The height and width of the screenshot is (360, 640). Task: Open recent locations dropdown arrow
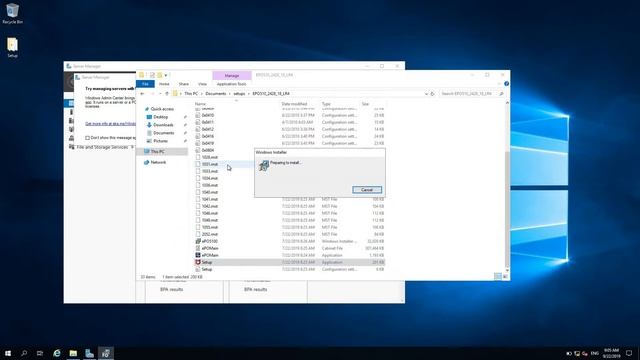pos(160,94)
